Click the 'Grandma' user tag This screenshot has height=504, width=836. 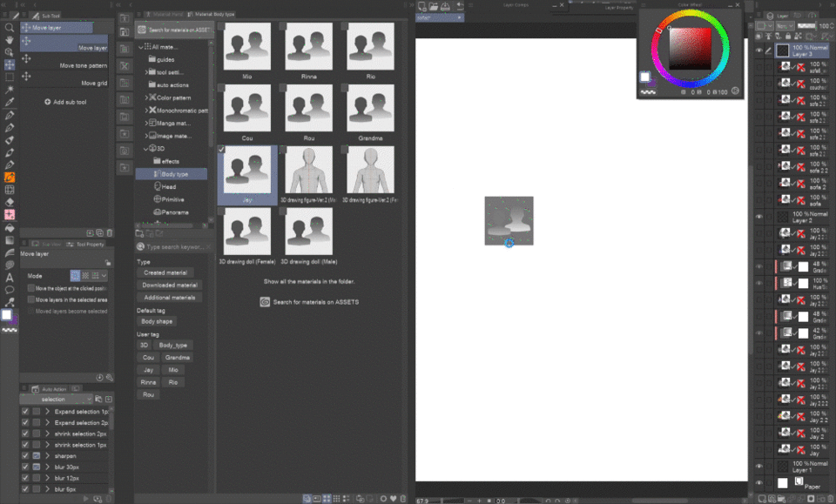coord(178,358)
